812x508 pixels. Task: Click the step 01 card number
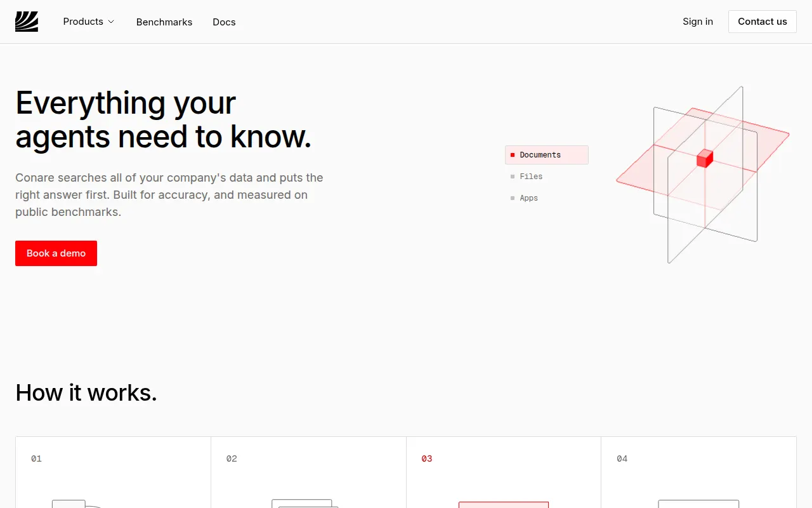click(36, 458)
